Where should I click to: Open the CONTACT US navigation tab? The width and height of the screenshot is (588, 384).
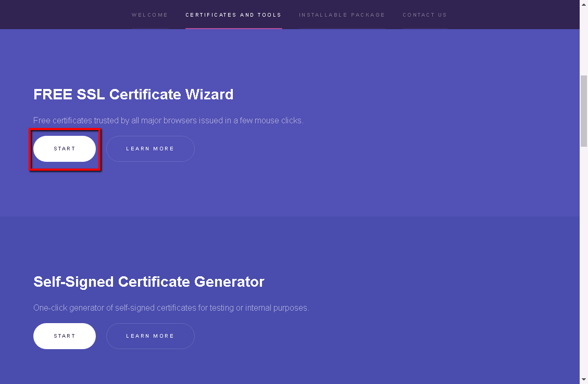tap(424, 15)
